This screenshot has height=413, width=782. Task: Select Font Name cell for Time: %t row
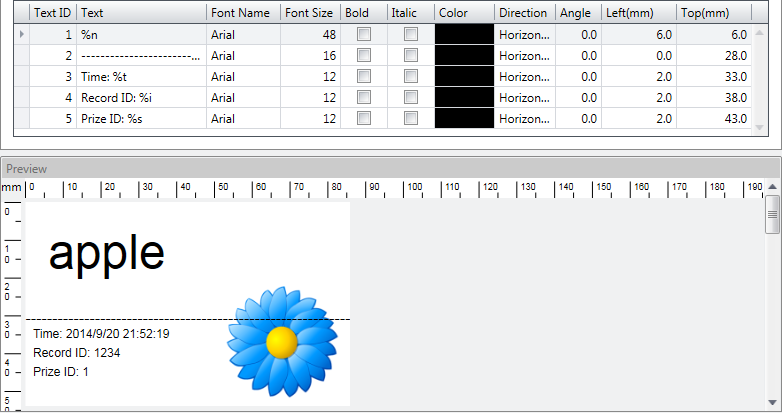[242, 76]
